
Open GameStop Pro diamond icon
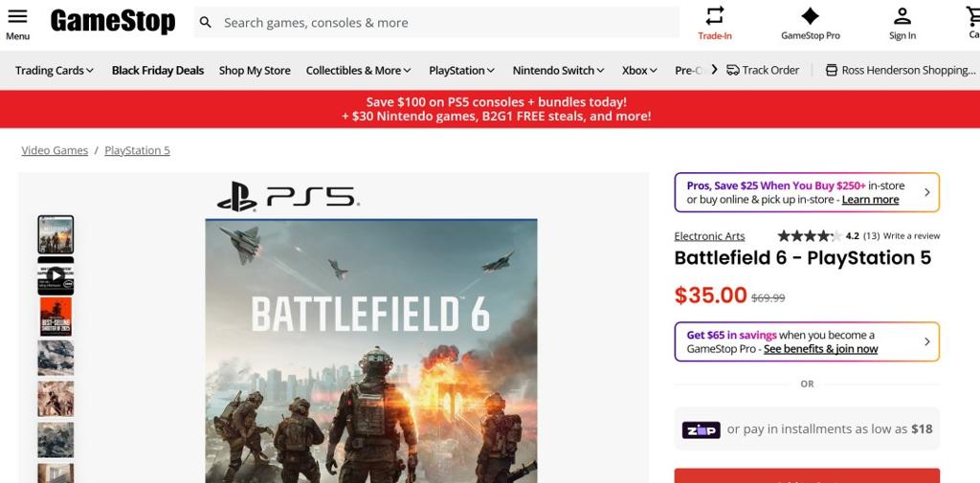(810, 15)
